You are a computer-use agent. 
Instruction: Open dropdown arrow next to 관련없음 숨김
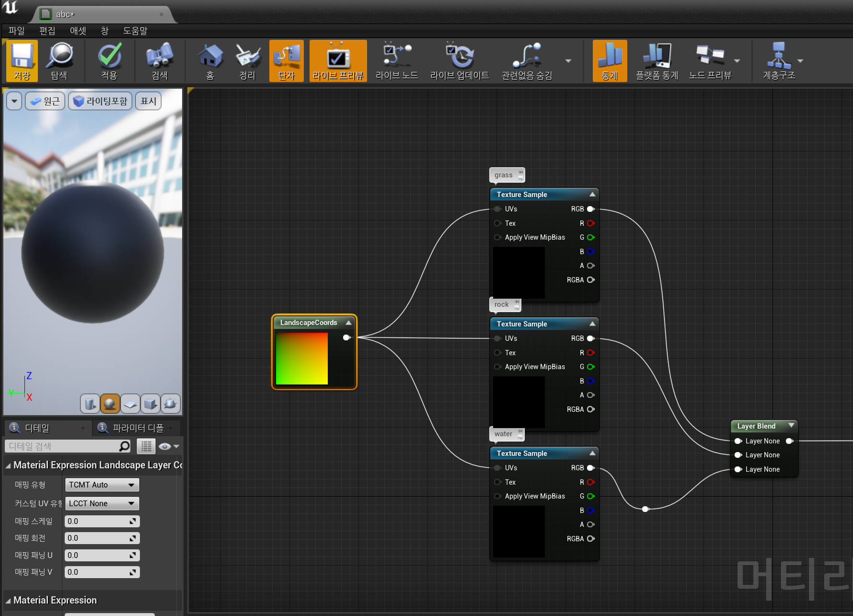coord(568,61)
